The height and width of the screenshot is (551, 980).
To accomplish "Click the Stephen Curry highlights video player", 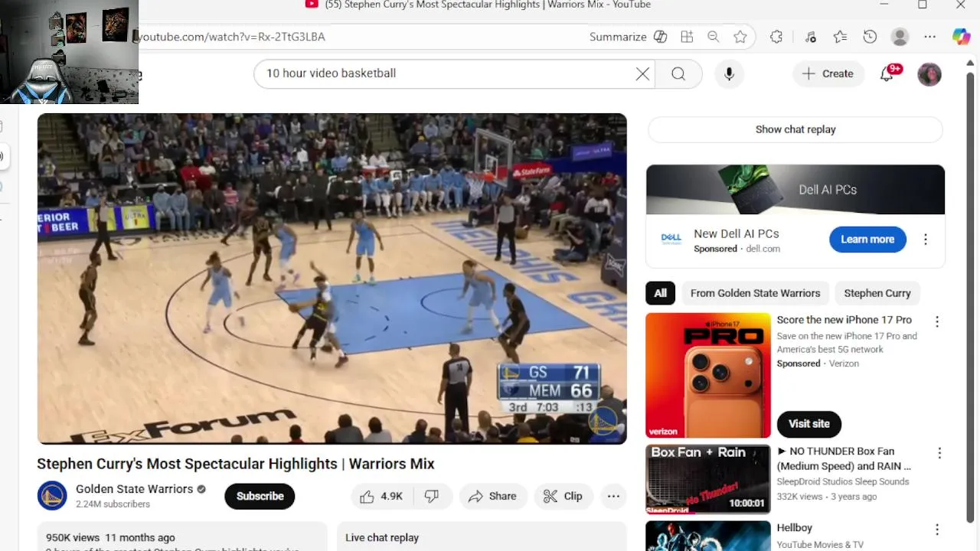I will [332, 279].
